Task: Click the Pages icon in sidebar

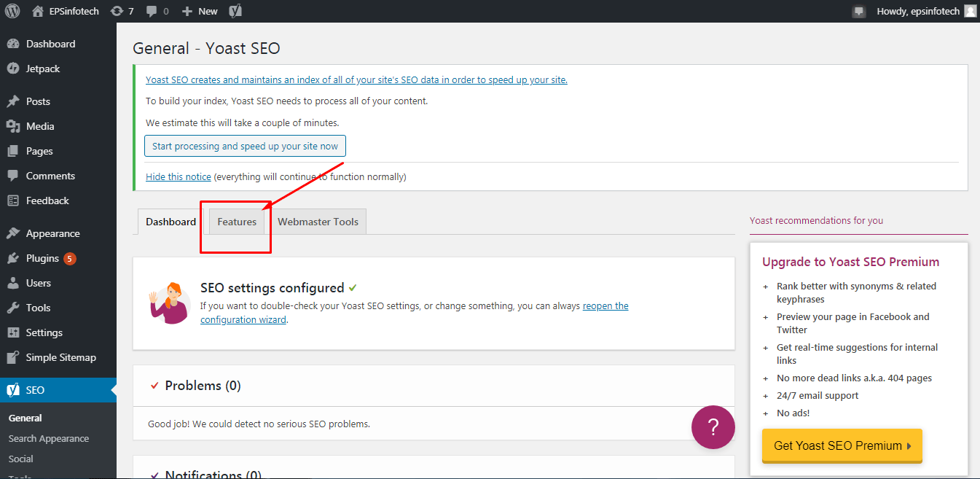Action: (13, 151)
